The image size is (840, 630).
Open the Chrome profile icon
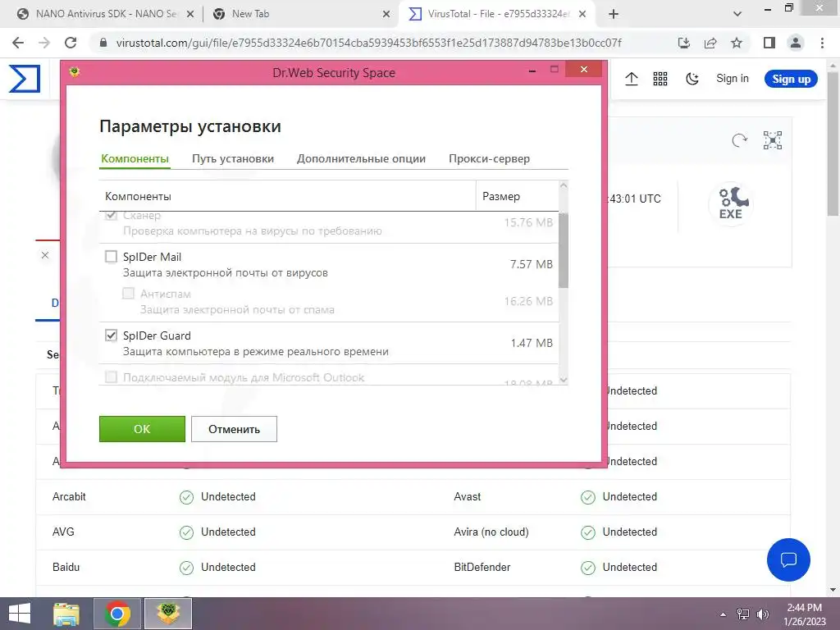pos(796,43)
